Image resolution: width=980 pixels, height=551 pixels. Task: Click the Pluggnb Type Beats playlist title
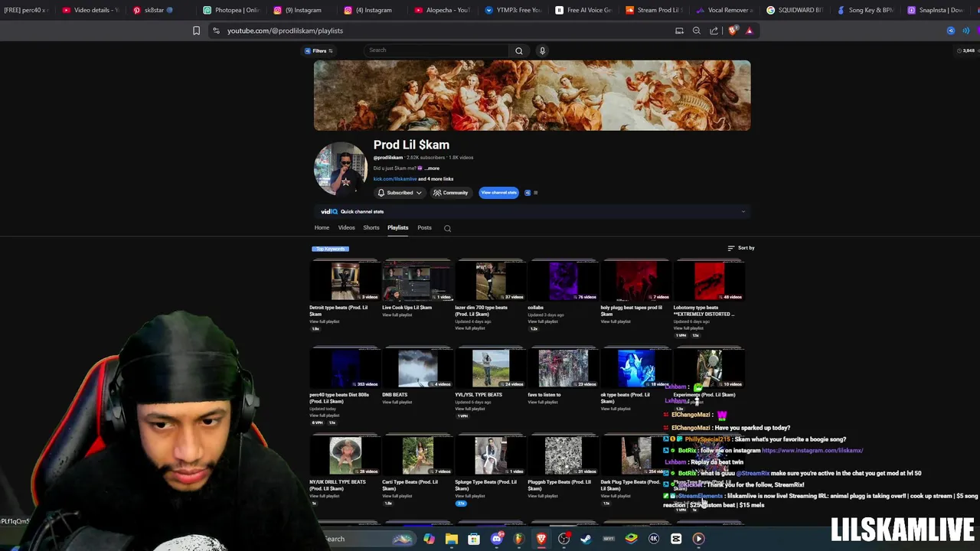(x=559, y=485)
